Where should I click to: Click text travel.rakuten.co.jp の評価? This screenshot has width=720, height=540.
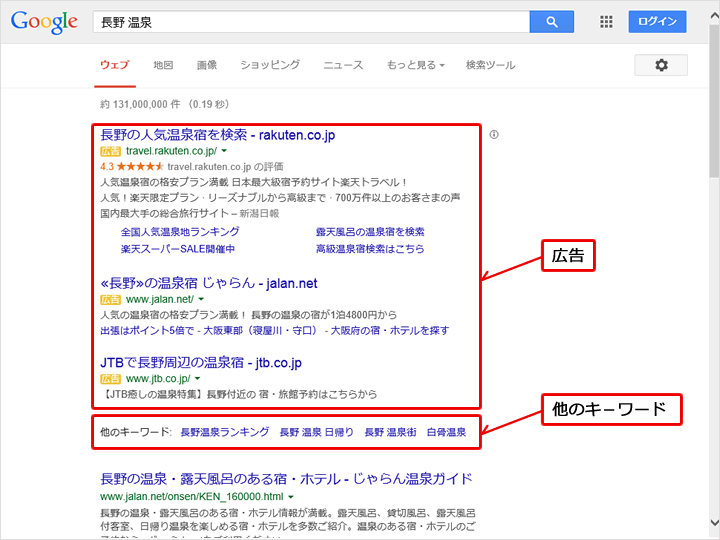point(225,166)
